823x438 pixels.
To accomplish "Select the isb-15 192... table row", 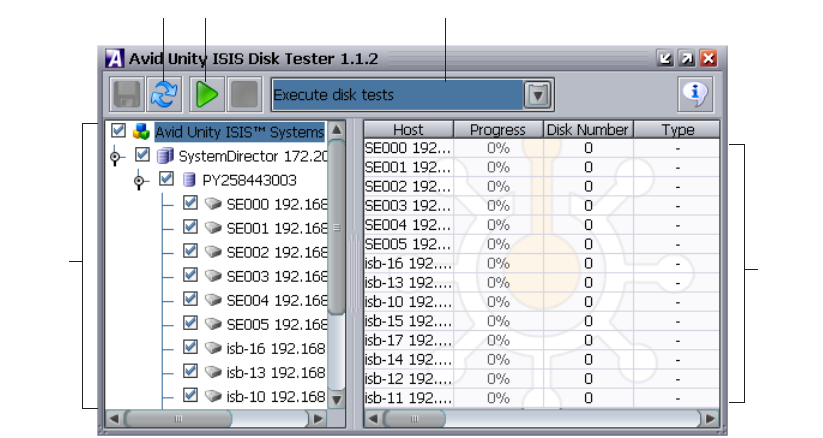I will 542,321.
